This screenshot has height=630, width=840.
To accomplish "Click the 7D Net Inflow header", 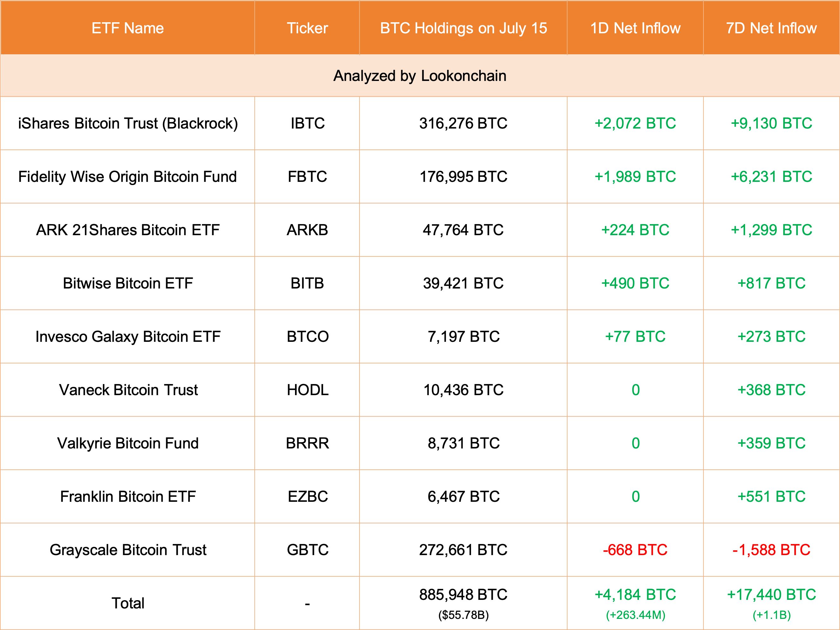I will [771, 29].
